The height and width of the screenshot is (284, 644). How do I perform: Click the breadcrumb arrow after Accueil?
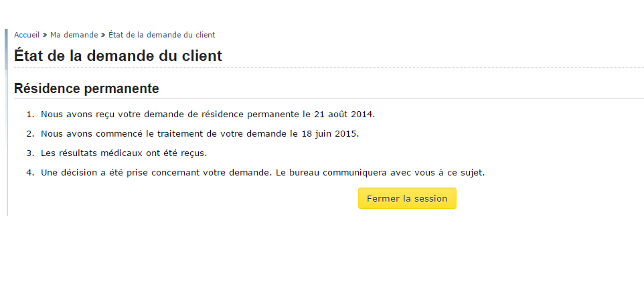45,35
